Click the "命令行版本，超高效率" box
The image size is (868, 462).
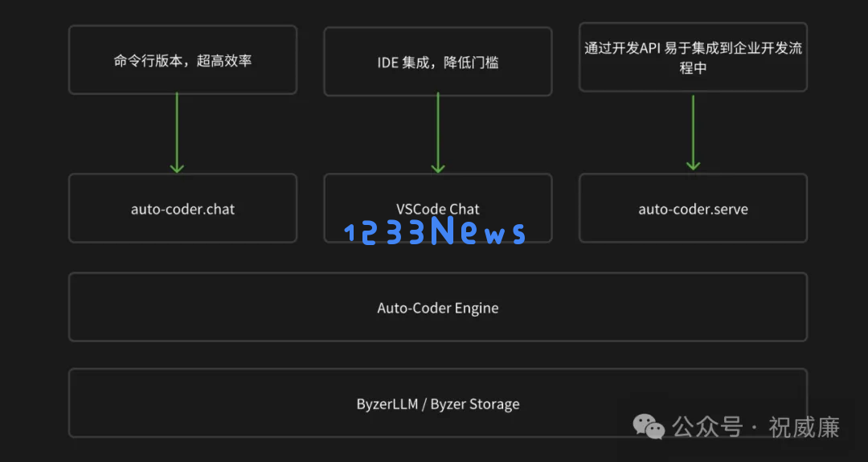coord(182,59)
